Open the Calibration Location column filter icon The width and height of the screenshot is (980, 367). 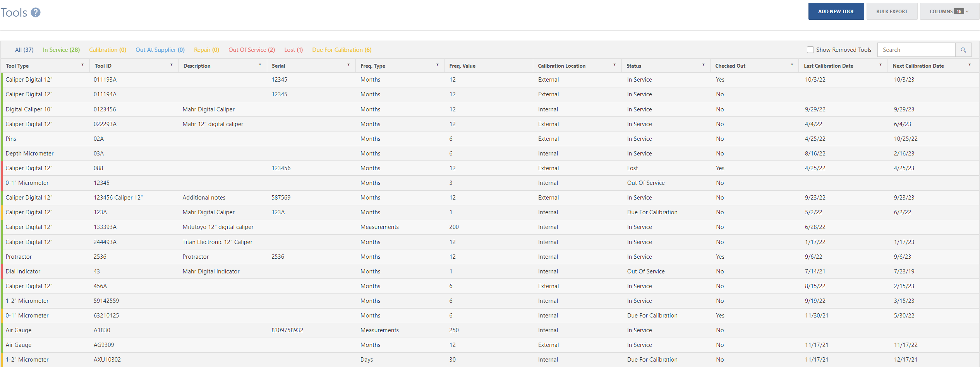614,65
